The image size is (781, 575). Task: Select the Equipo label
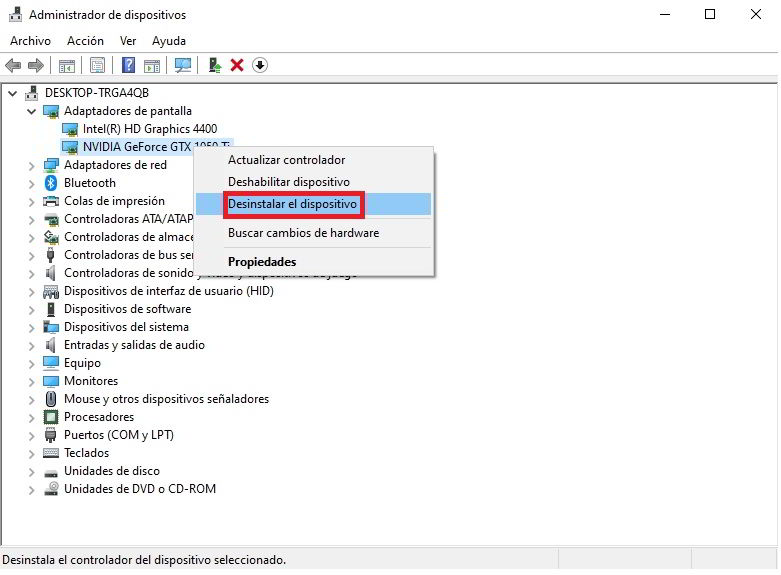pyautogui.click(x=82, y=363)
